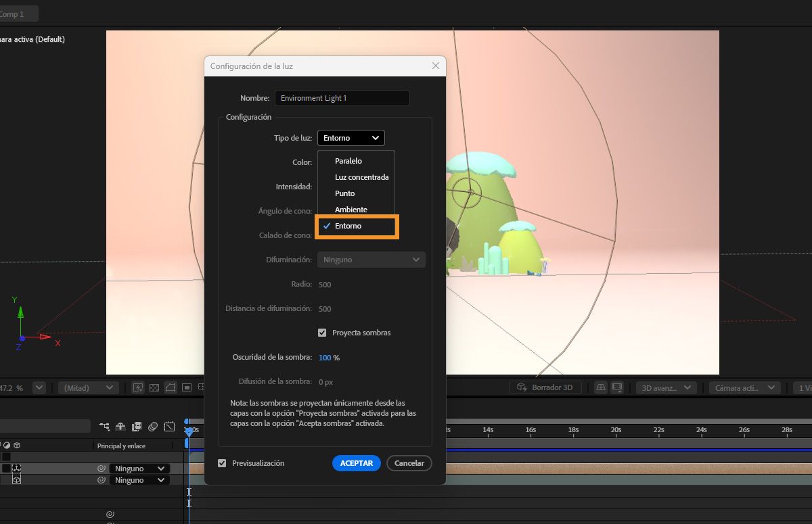Open the (Mitad) resolution dropdown
This screenshot has height=524, width=812.
click(x=88, y=387)
